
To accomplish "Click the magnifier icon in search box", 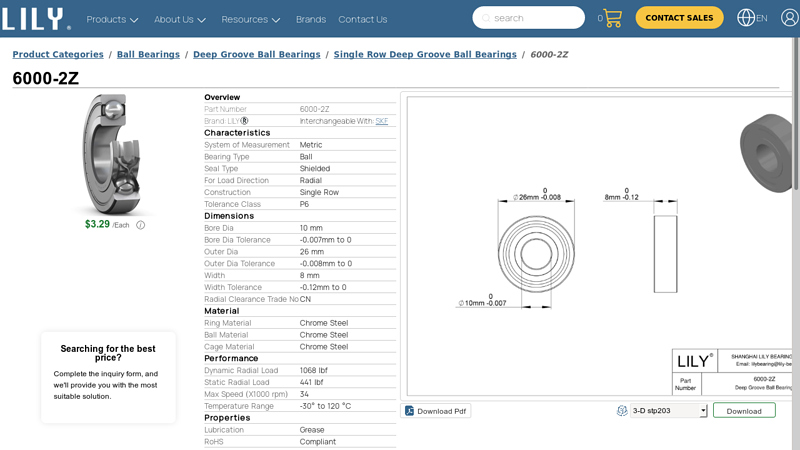I will click(x=485, y=18).
